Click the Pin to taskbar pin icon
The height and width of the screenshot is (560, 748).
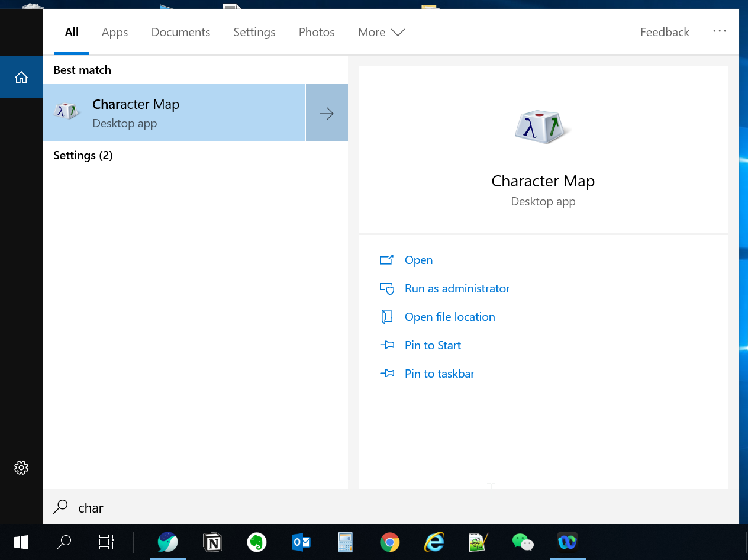pos(386,374)
